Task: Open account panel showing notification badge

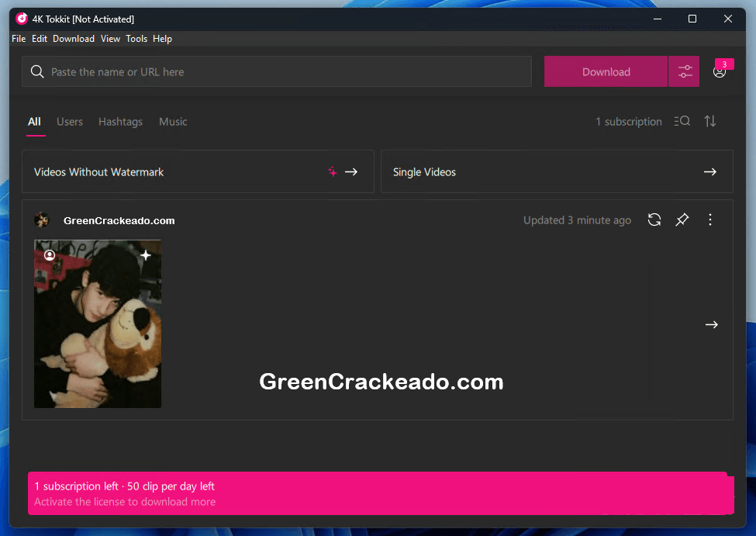Action: pos(720,71)
